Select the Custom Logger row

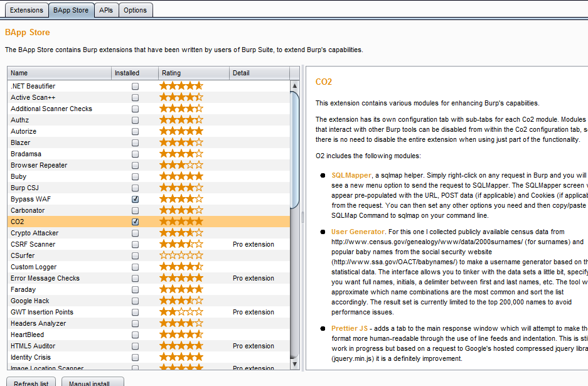(149, 267)
